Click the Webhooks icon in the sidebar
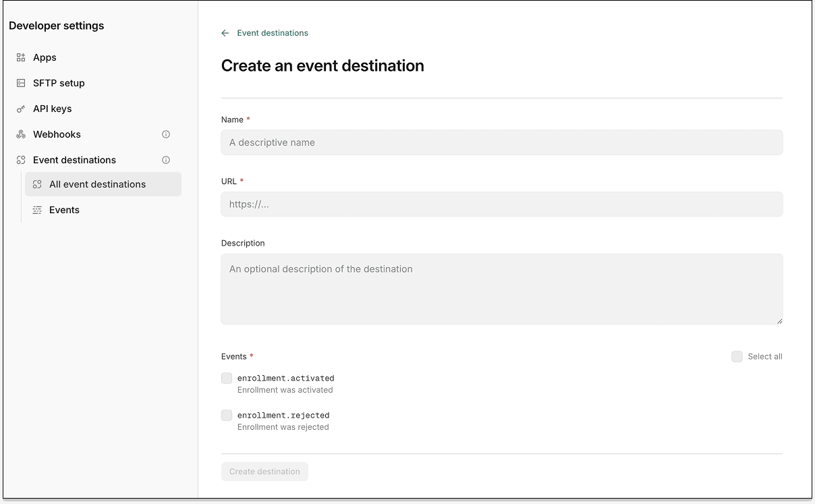815x504 pixels. coord(20,134)
